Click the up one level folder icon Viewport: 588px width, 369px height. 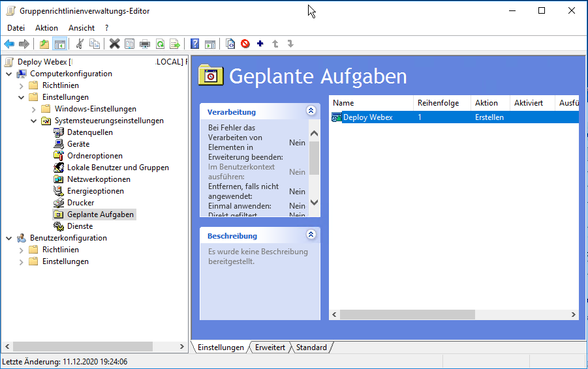pyautogui.click(x=44, y=44)
